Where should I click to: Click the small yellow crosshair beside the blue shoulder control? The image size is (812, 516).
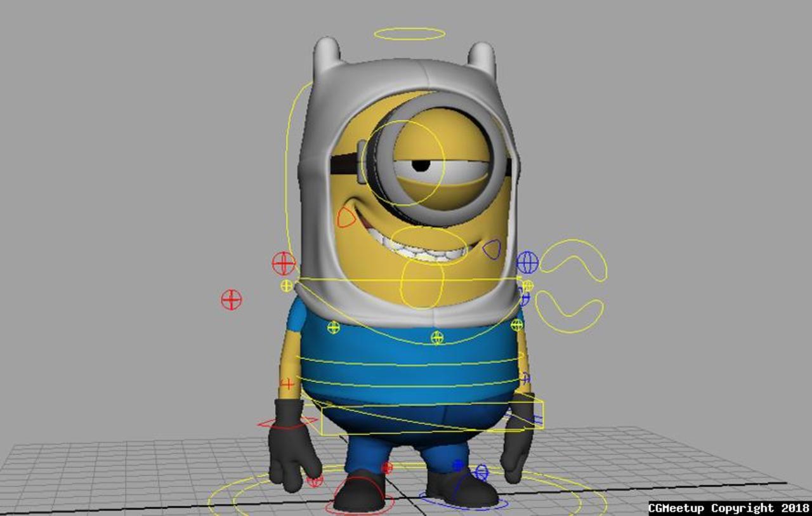(x=527, y=286)
